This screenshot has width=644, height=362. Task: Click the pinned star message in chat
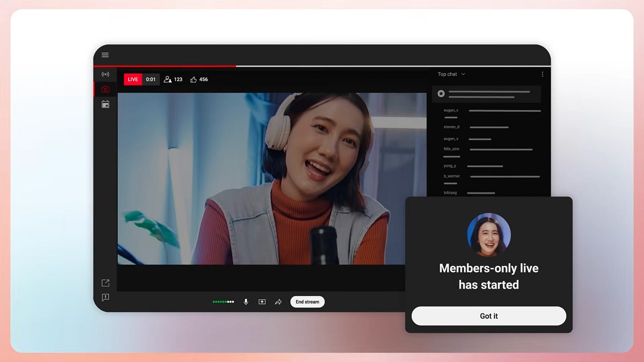click(487, 94)
